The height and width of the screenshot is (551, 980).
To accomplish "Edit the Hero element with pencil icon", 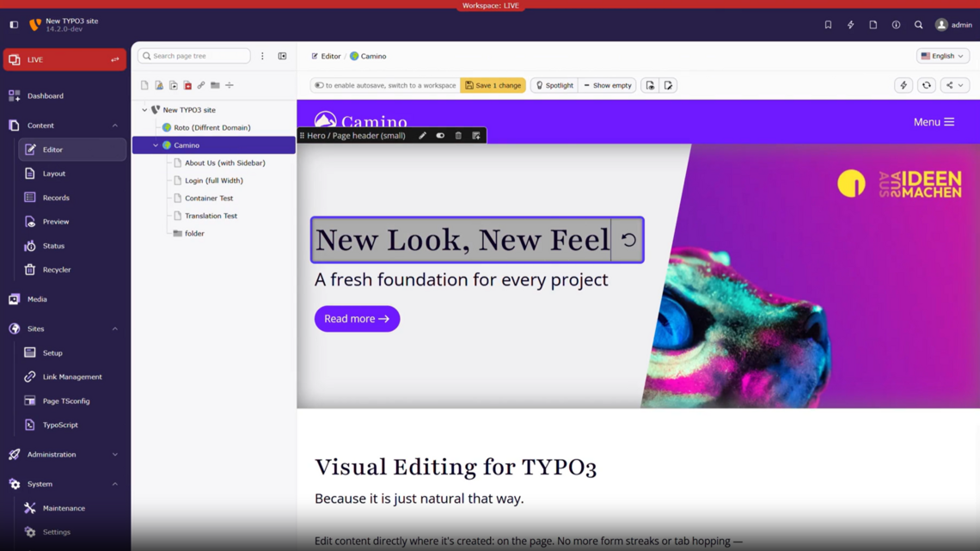I will click(422, 136).
